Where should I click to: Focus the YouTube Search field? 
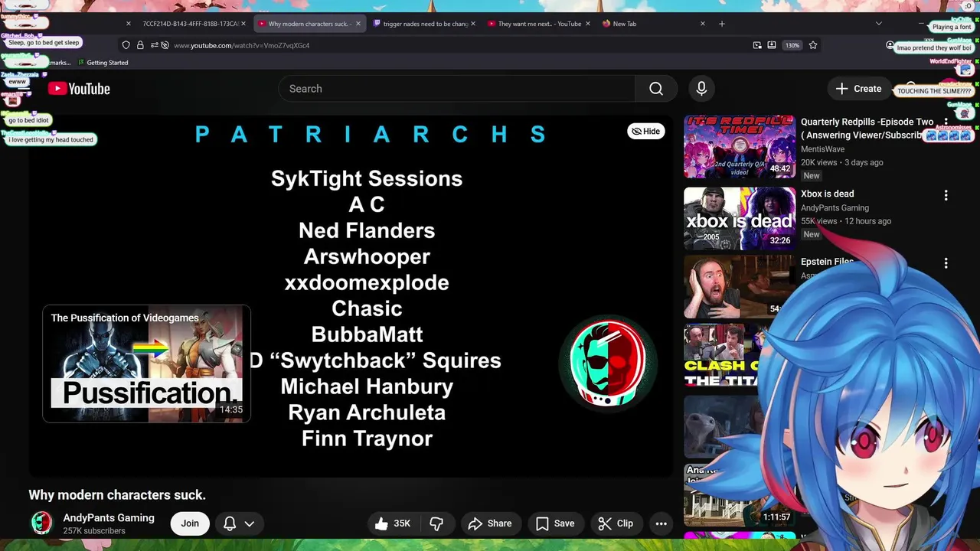(x=457, y=89)
